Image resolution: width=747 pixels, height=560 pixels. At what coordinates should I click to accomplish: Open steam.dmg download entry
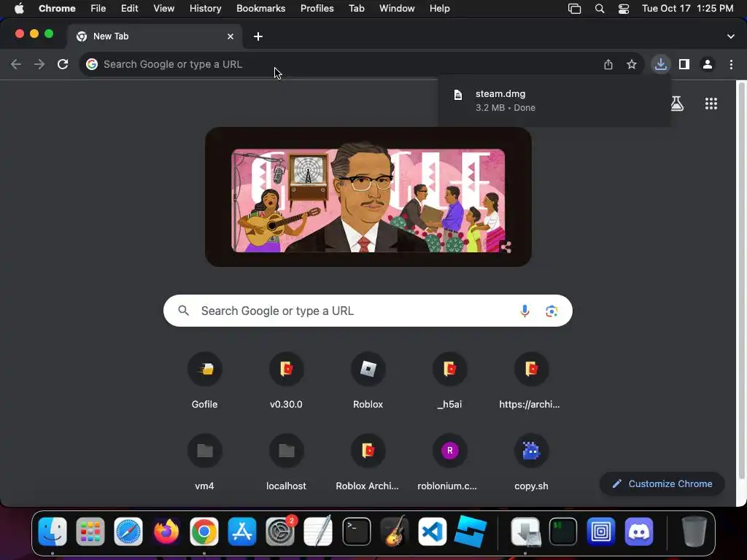(554, 101)
